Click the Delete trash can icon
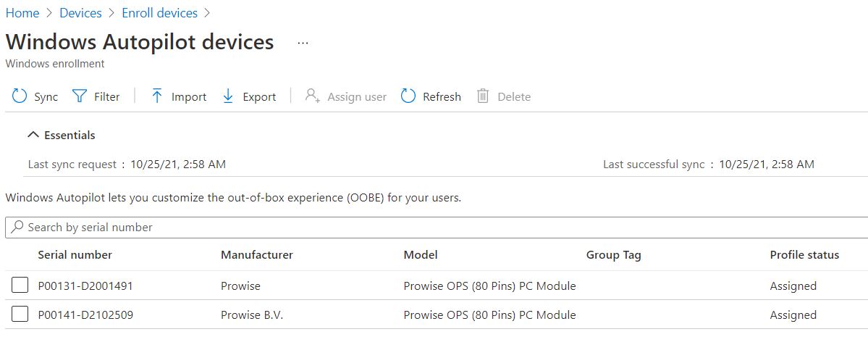The height and width of the screenshot is (358, 868). coord(484,96)
